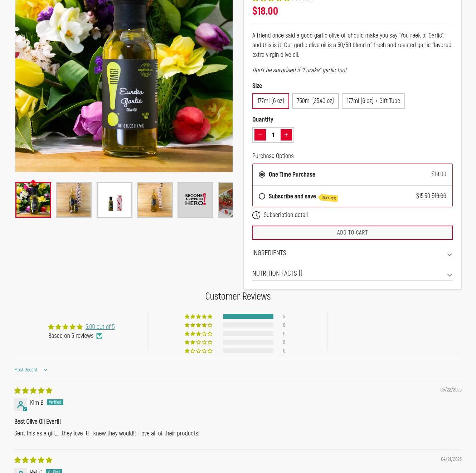The height and width of the screenshot is (473, 476).
Task: Select the 177ml (6 oz) size option
Action: point(271,101)
